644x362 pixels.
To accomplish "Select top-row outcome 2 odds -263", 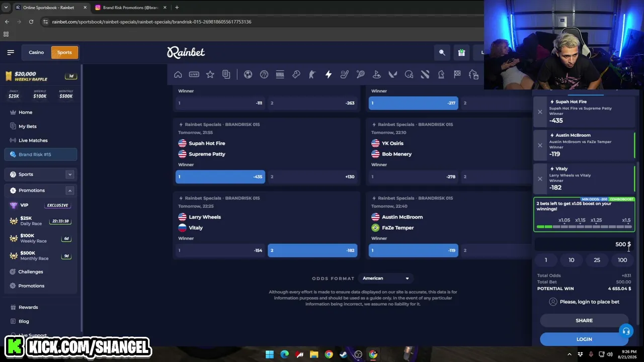I will coord(312,103).
